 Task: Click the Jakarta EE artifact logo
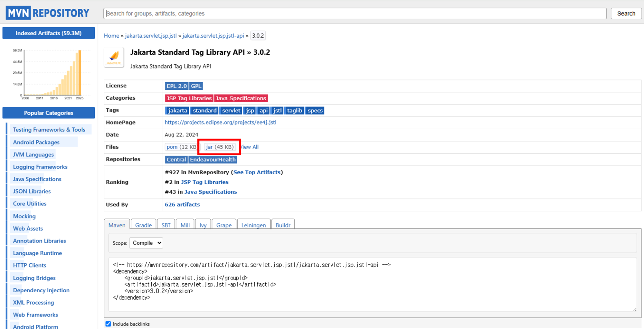(114, 57)
